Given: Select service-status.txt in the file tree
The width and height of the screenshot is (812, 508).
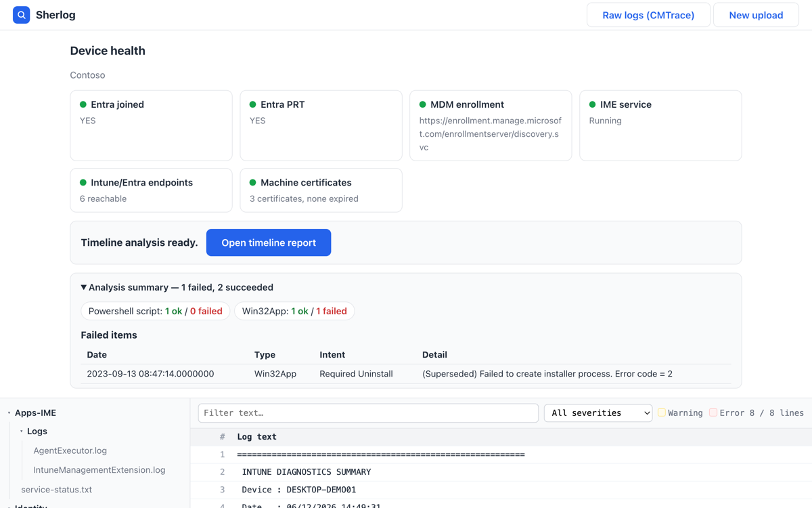Looking at the screenshot, I should [x=56, y=489].
